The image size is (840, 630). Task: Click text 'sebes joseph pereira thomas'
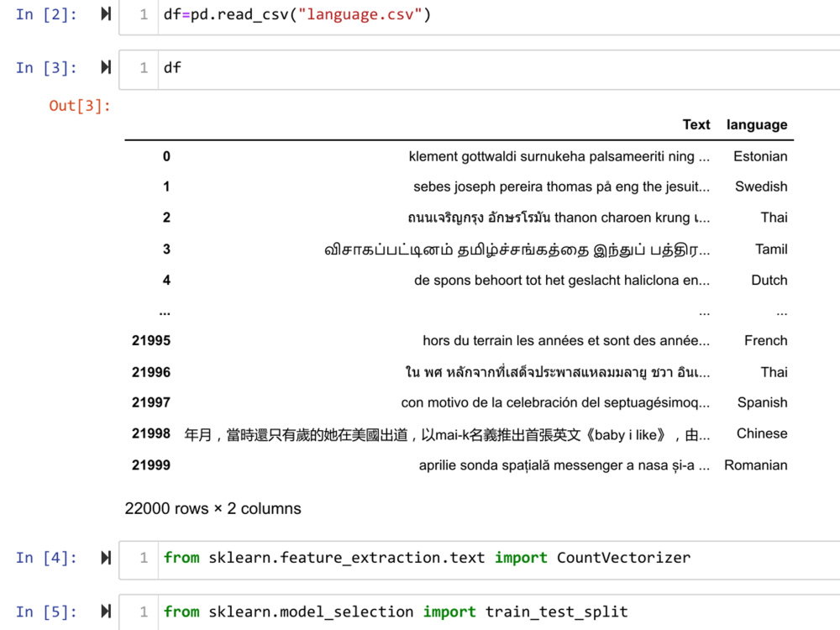503,186
